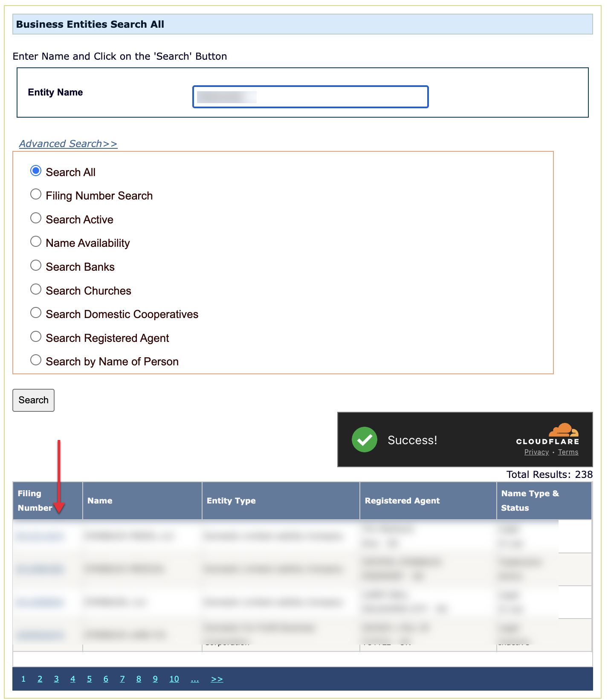This screenshot has height=700, width=608.
Task: Click the Entity Name input field
Action: pyautogui.click(x=310, y=97)
